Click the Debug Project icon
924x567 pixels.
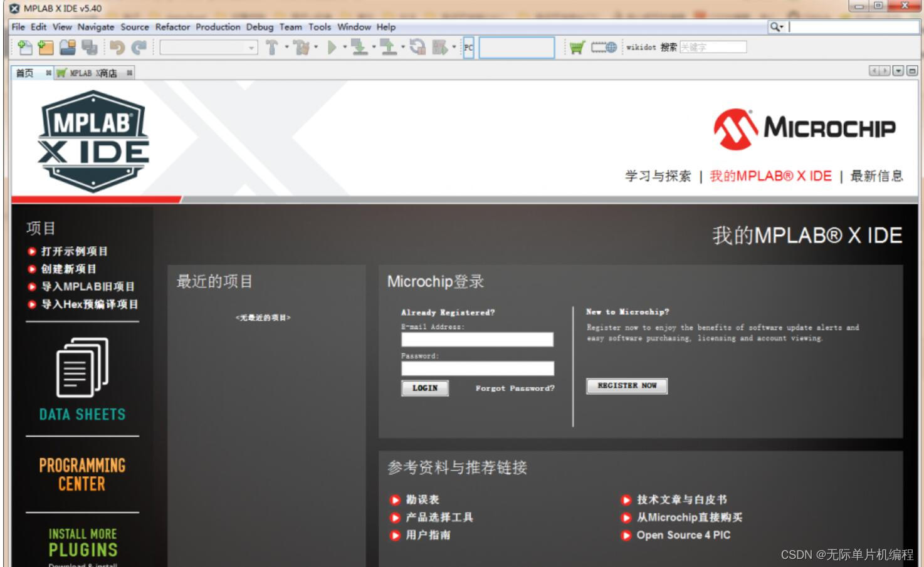tap(440, 47)
